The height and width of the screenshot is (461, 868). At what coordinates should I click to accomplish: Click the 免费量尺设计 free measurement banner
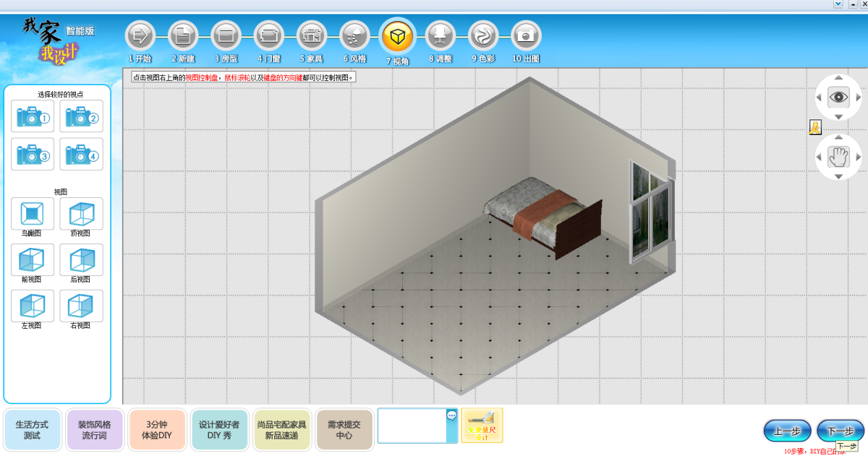tap(482, 426)
